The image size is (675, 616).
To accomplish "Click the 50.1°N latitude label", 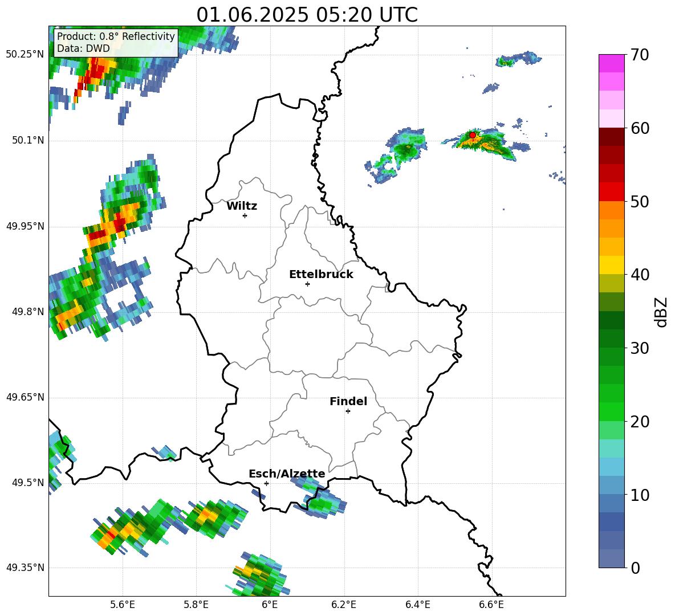I will point(28,140).
